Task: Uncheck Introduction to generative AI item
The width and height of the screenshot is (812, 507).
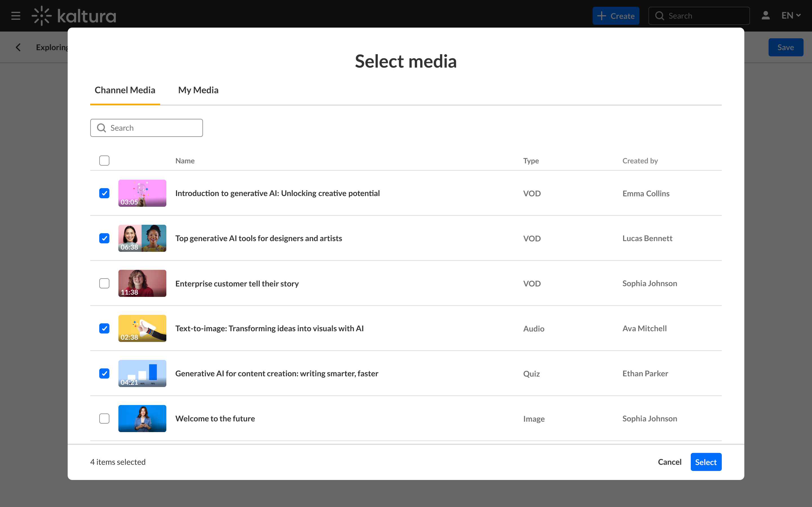Action: (104, 193)
